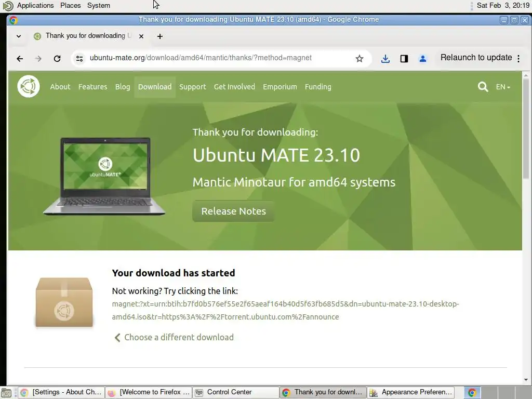532x399 pixels.
Task: Click scrollbar up arrow
Action: point(526,75)
